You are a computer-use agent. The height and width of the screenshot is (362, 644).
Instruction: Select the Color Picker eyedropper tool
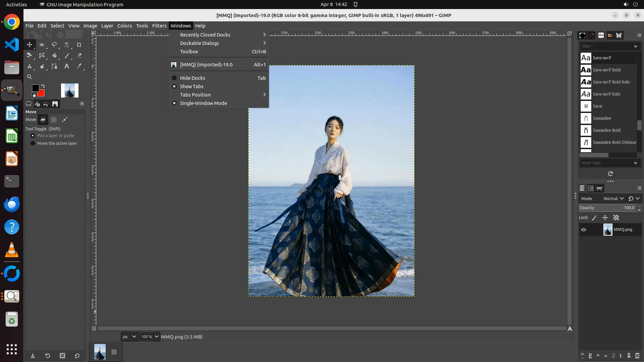tap(79, 66)
